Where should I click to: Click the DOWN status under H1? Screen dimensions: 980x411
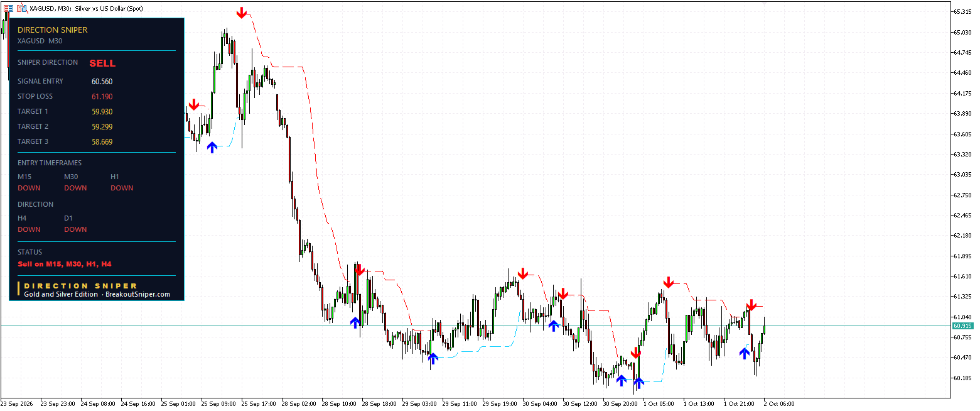coord(122,188)
